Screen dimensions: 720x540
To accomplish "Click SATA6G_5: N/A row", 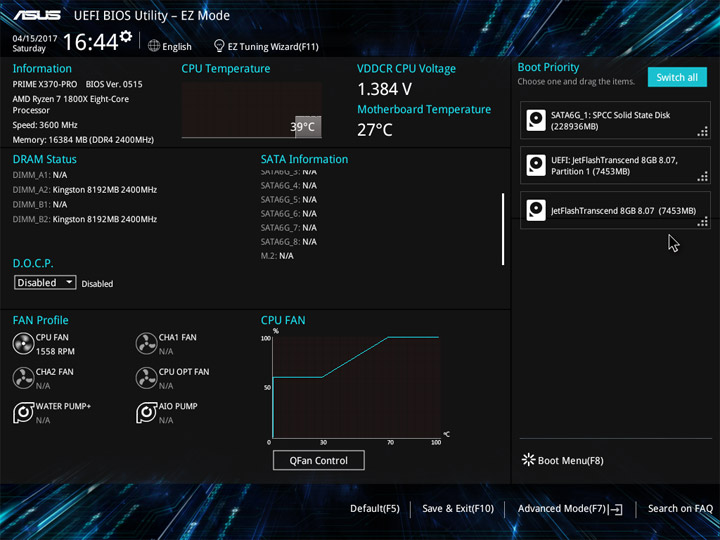I will 289,200.
